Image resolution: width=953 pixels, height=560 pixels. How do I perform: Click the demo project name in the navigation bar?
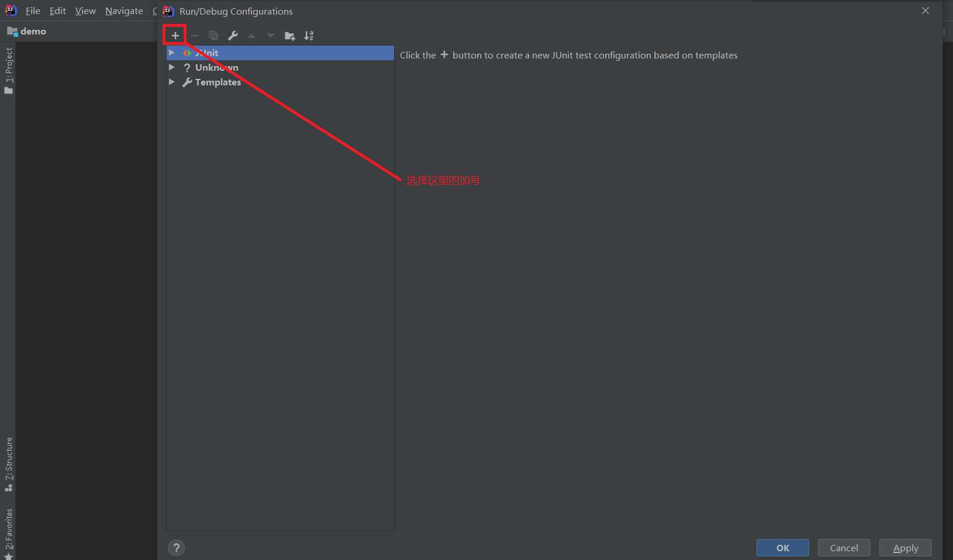33,31
